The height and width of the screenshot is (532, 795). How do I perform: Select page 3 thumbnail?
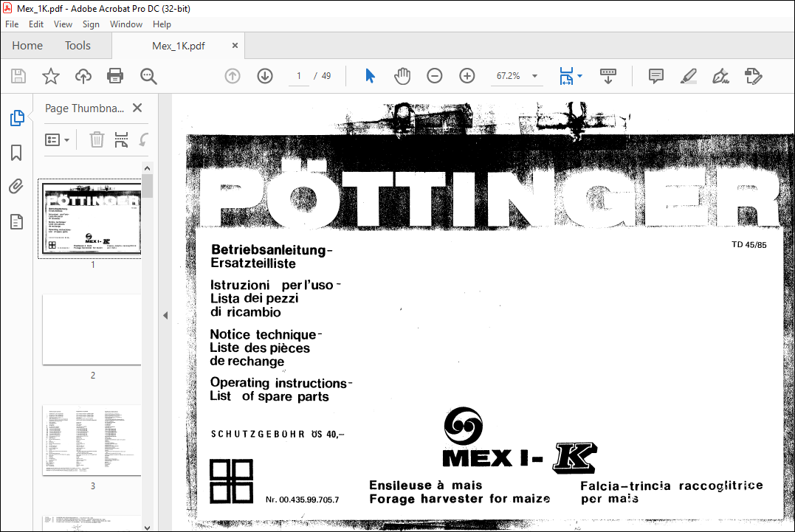(x=92, y=440)
